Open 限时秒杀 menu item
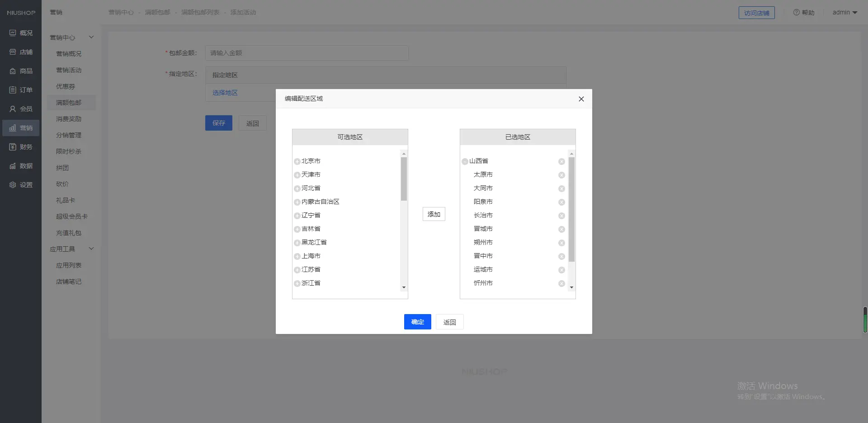 point(69,151)
